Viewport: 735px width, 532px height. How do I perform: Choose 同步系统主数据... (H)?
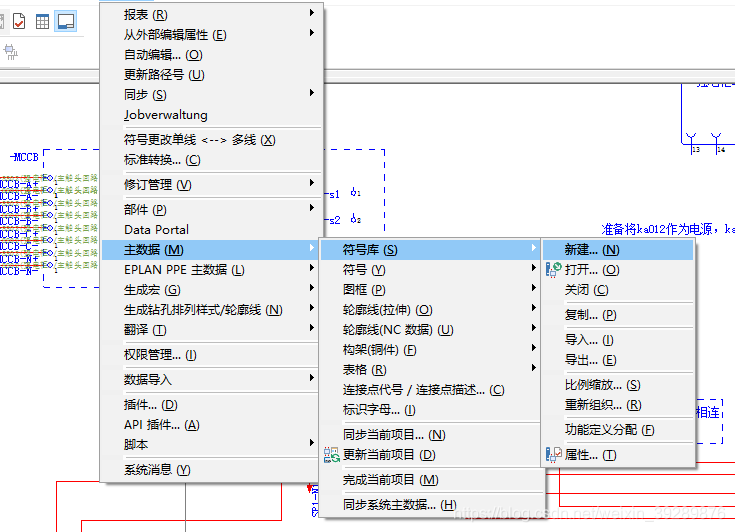(x=430, y=505)
